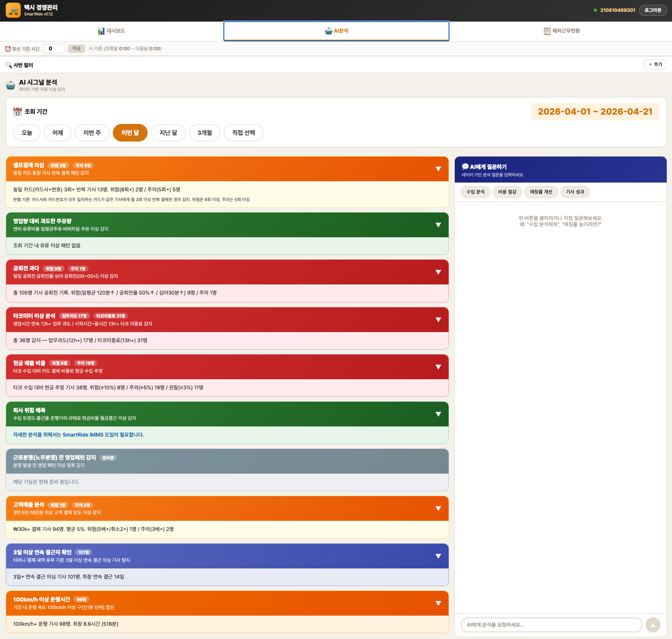Expand the 공회전 과다 section arrow
Image resolution: width=672 pixels, height=639 pixels.
click(x=438, y=272)
